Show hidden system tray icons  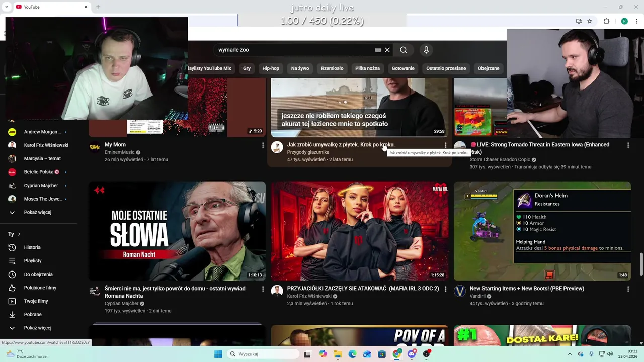pos(570,354)
